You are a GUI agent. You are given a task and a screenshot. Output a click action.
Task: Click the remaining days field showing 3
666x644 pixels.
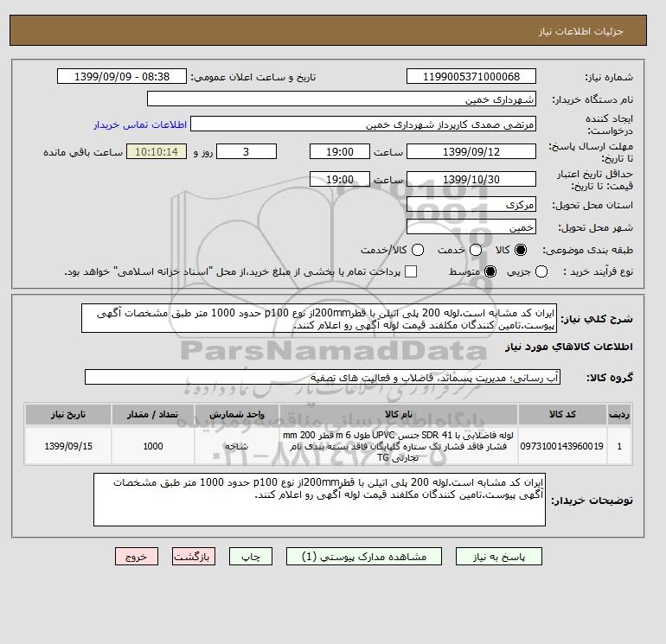pyautogui.click(x=247, y=151)
